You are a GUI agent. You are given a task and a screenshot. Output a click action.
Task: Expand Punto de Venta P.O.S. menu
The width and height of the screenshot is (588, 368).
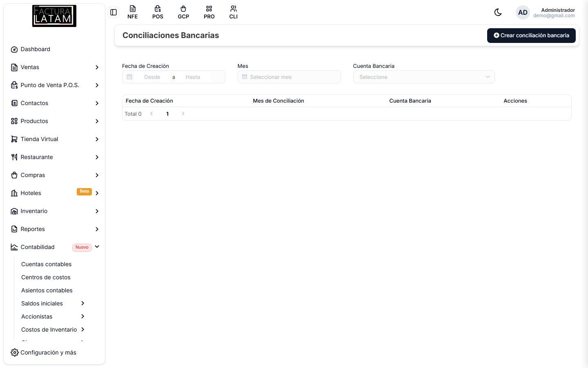(54, 85)
